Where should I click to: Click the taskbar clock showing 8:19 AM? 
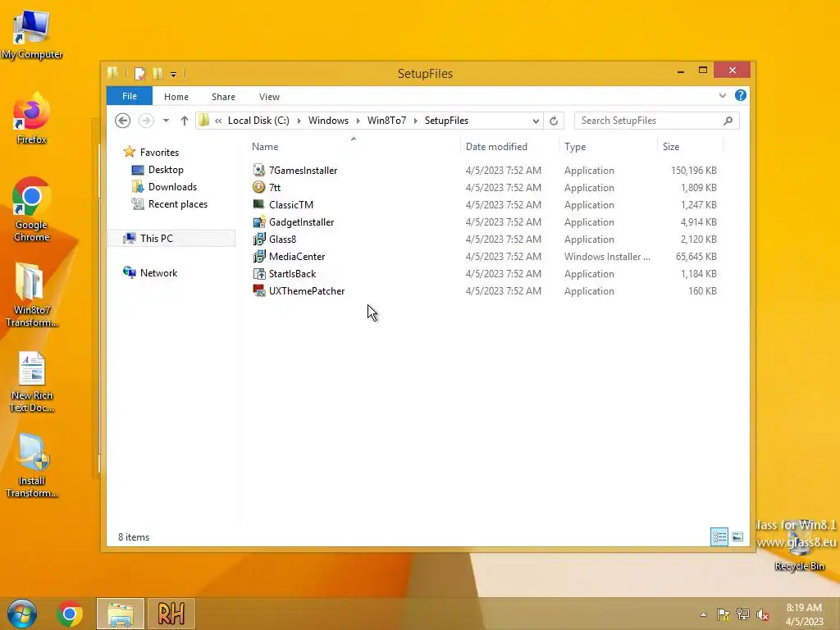pos(804,614)
